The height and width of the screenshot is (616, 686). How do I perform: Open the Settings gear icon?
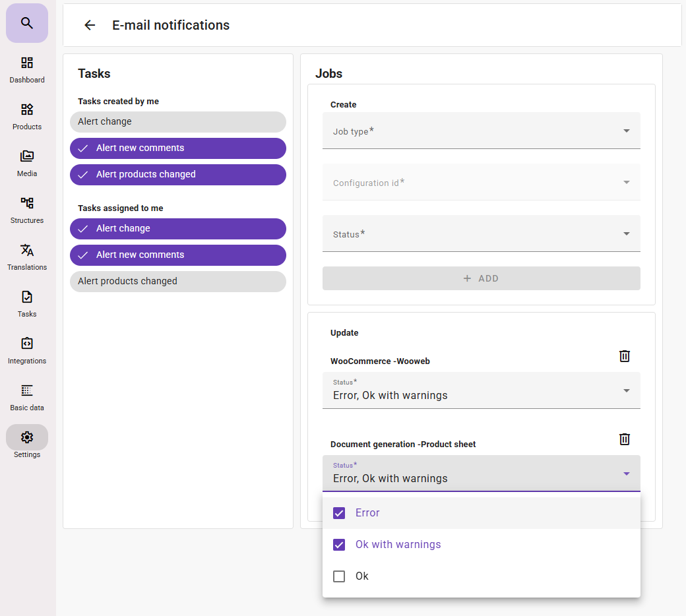(x=26, y=437)
